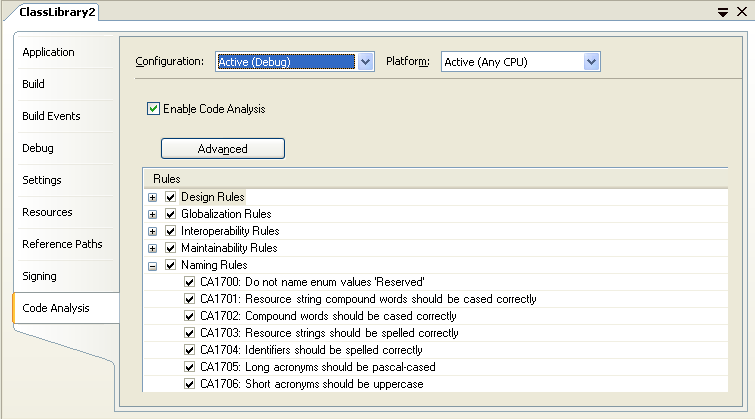Expand the Interoperability Rules node
Viewport: 755px width, 419px height.
tap(153, 231)
